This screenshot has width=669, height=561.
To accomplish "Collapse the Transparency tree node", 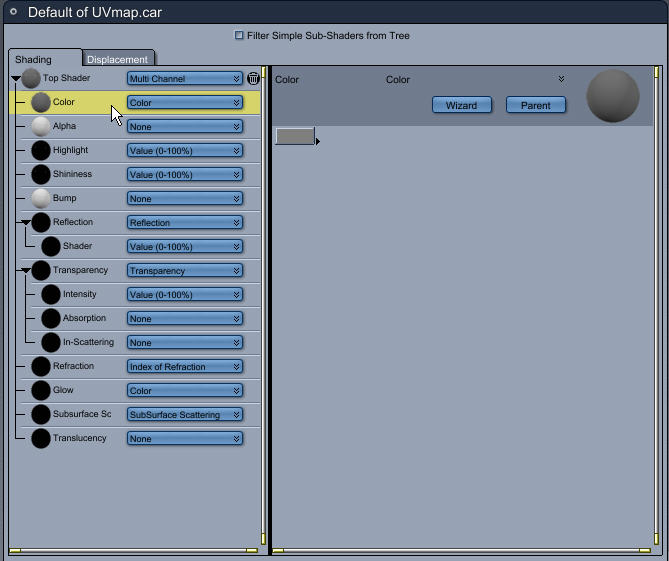I will [x=26, y=270].
